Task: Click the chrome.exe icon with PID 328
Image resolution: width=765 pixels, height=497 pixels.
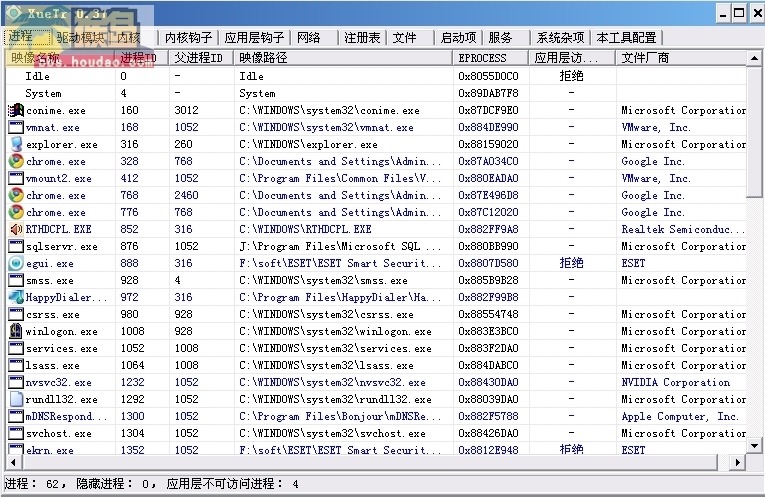Action: (16, 161)
